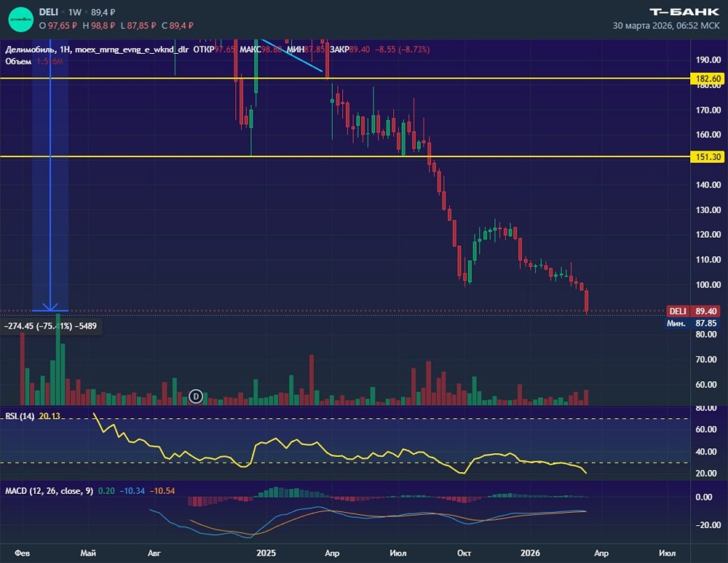The height and width of the screenshot is (563, 728).
Task: Select the measurement result -274.45 label
Action: tap(51, 327)
